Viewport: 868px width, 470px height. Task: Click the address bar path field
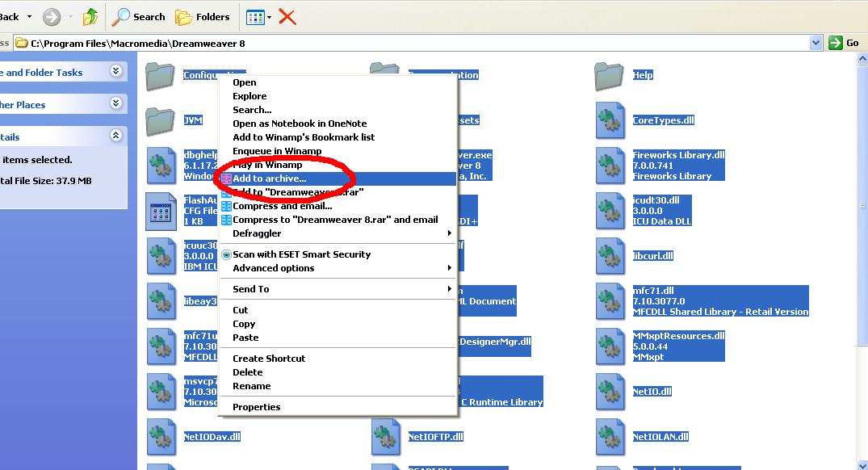pyautogui.click(x=413, y=43)
